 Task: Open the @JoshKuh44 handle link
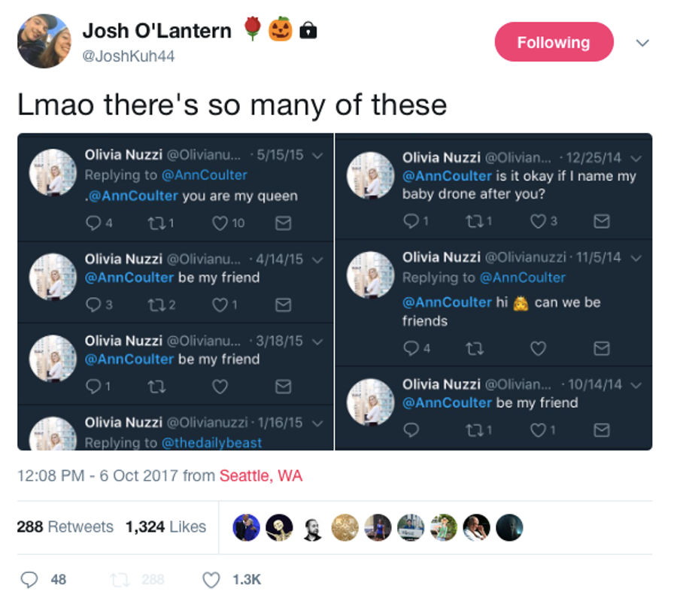point(128,56)
